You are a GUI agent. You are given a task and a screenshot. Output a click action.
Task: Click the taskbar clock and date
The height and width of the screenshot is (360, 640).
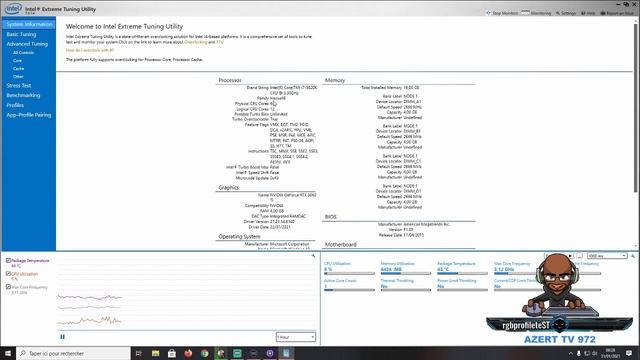pyautogui.click(x=610, y=353)
